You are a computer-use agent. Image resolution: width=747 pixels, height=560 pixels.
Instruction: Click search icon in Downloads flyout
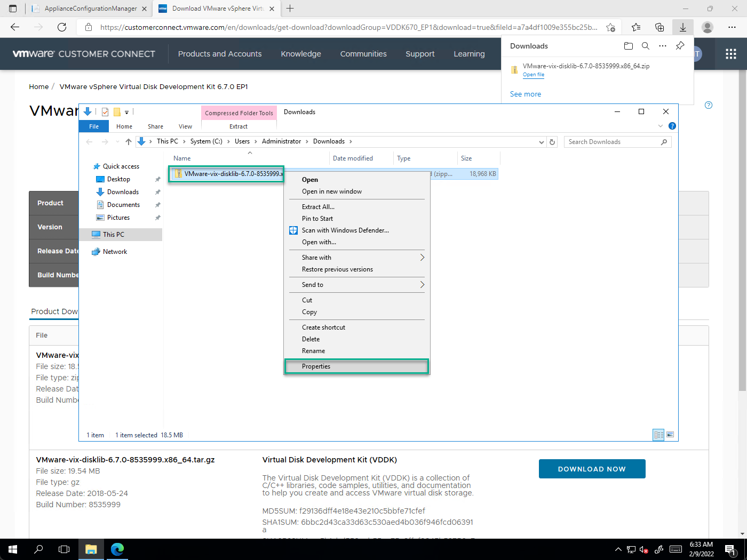point(646,46)
